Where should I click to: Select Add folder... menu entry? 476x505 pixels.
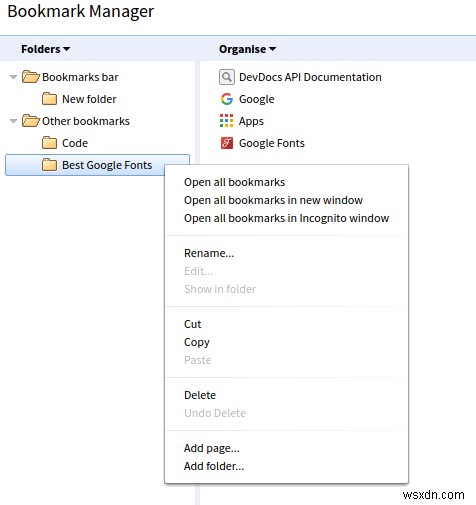pos(214,466)
